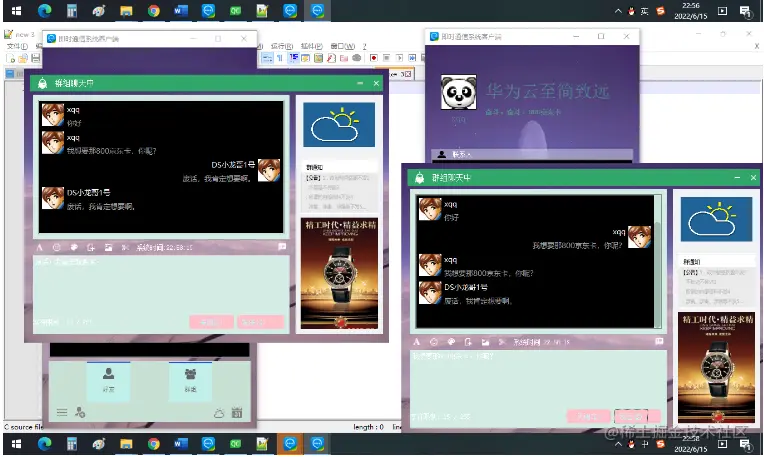The height and width of the screenshot is (457, 764).
Task: Click the weather widget in right group chat
Action: click(716, 219)
